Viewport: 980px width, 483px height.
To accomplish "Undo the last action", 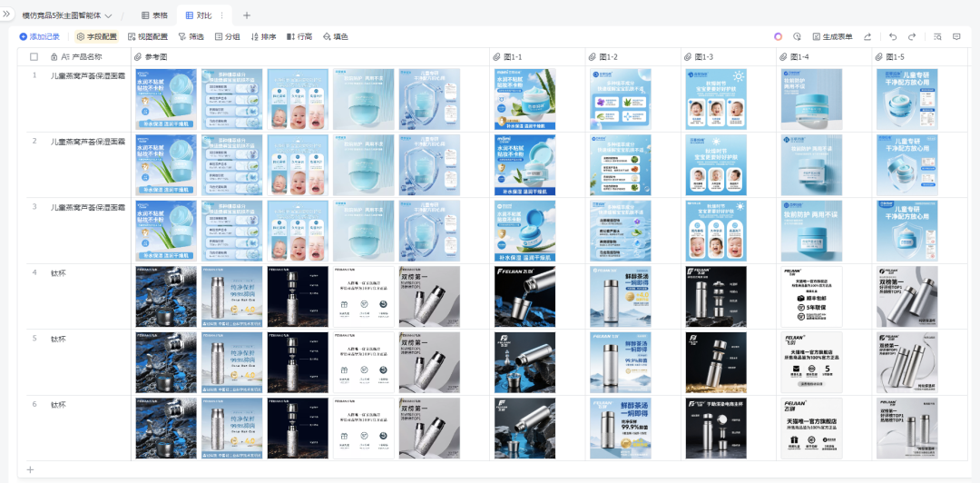I will coord(893,37).
